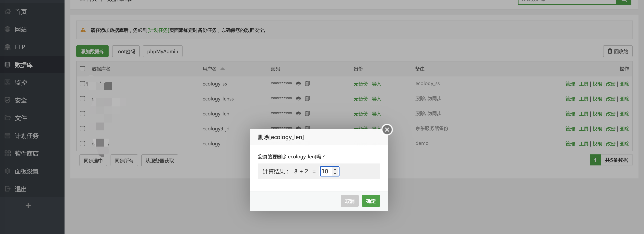
Task: Go to page 1 in pagination
Action: tap(595, 160)
